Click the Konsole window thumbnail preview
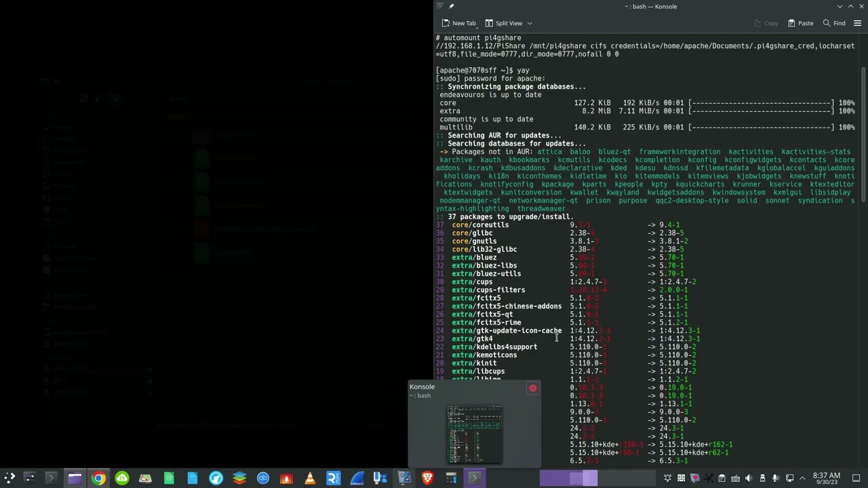Screen dimensions: 868x488 click(475, 434)
